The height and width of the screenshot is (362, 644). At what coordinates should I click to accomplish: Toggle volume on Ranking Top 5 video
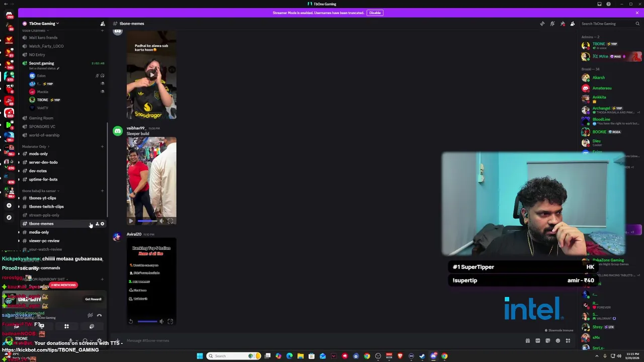click(162, 321)
